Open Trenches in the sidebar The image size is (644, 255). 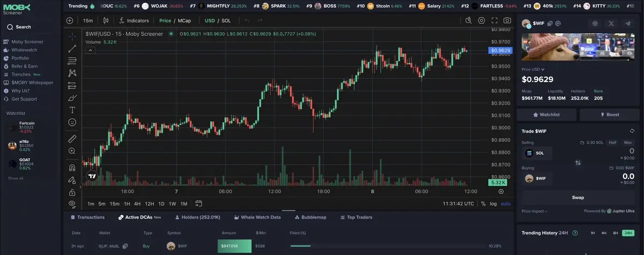tap(22, 74)
